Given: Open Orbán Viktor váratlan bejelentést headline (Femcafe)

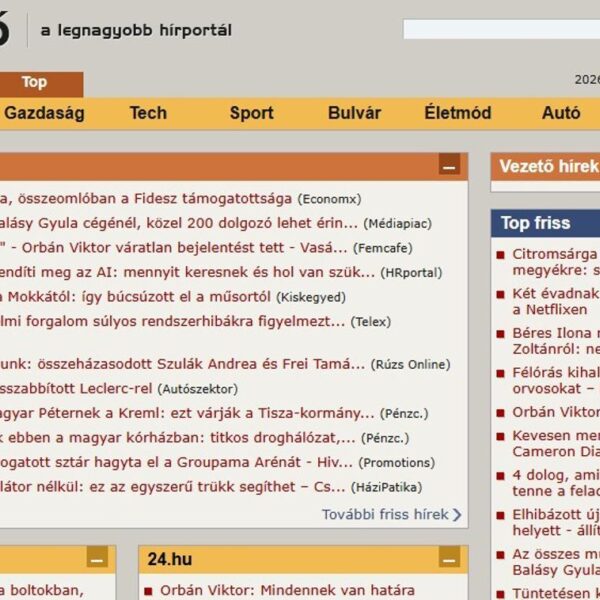Looking at the screenshot, I should [x=174, y=248].
